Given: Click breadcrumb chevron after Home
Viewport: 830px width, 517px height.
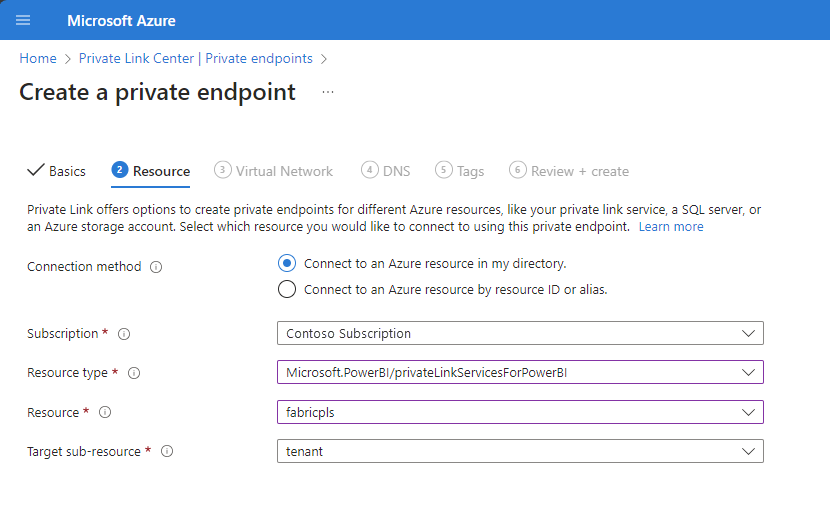Looking at the screenshot, I should [67, 59].
